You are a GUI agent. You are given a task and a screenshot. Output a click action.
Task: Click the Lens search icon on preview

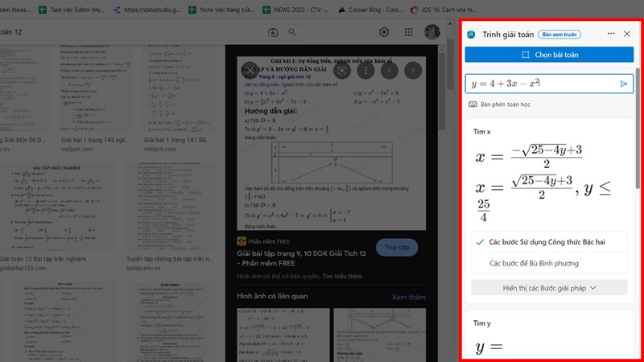pos(341,71)
